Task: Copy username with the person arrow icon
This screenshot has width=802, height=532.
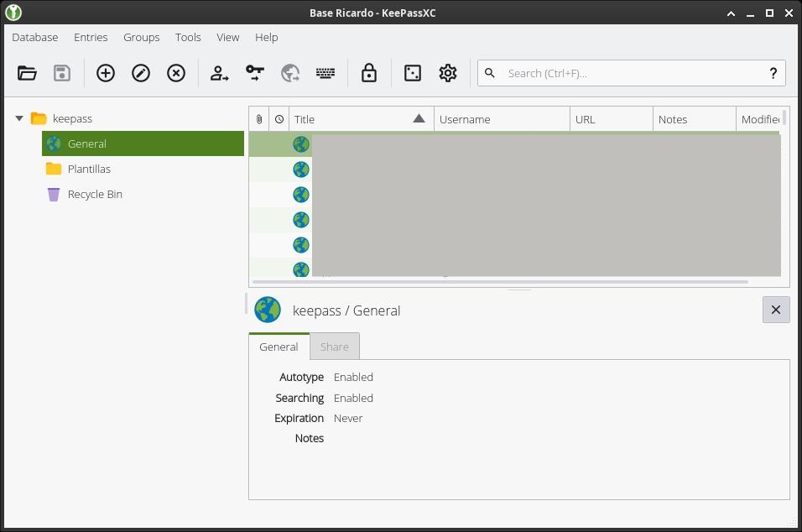Action: point(220,73)
